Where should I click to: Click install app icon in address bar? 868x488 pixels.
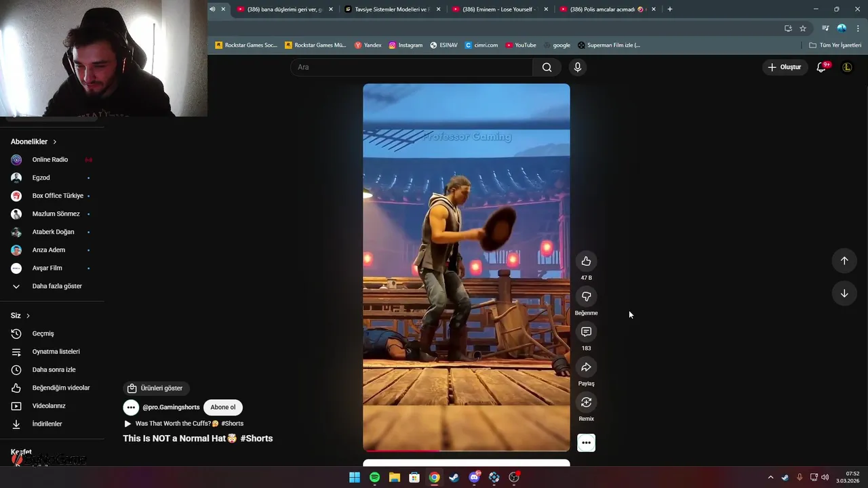(x=788, y=28)
